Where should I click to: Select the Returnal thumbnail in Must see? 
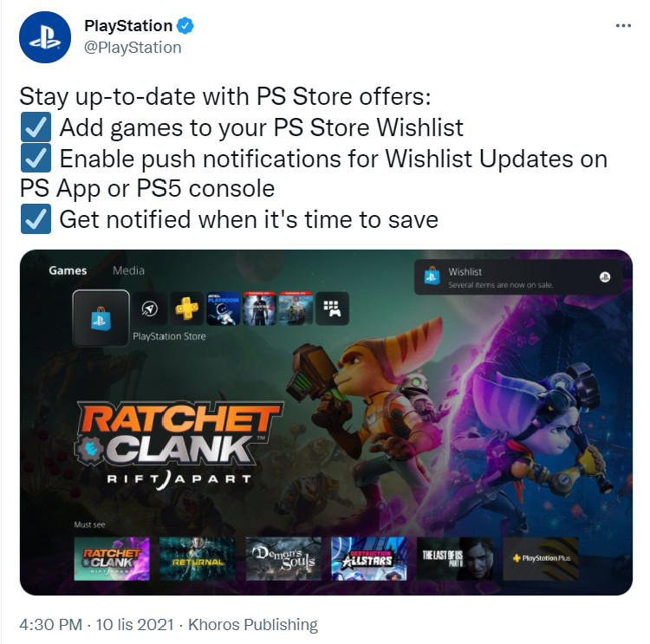click(198, 558)
